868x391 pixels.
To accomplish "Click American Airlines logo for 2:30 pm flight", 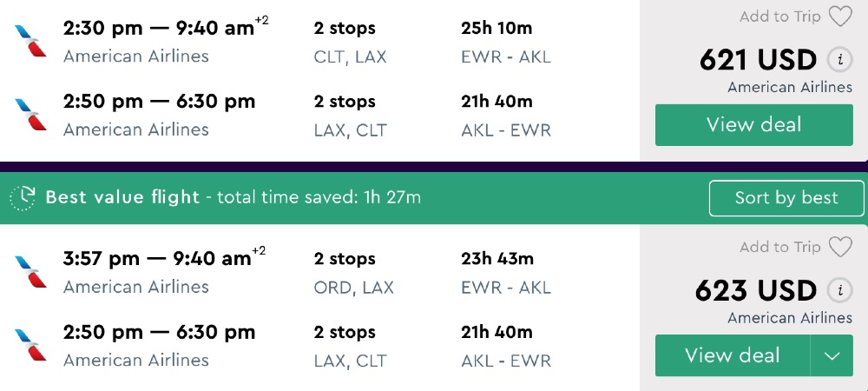I will (x=31, y=40).
